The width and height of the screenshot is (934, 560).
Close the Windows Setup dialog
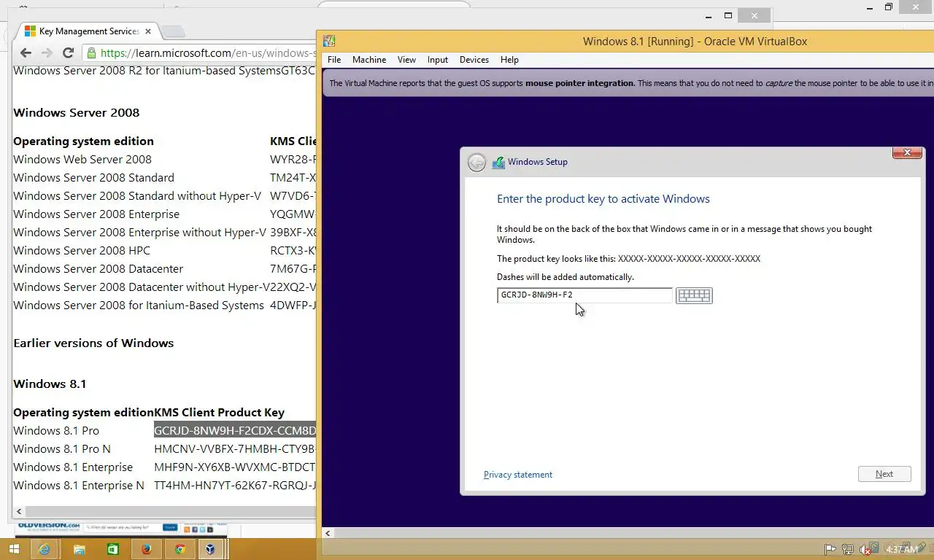[907, 152]
